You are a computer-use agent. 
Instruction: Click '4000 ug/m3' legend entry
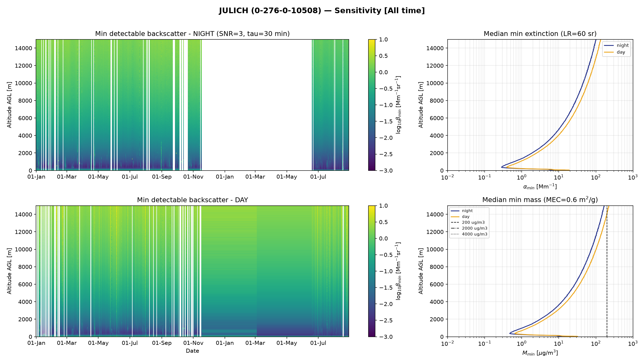coord(475,234)
